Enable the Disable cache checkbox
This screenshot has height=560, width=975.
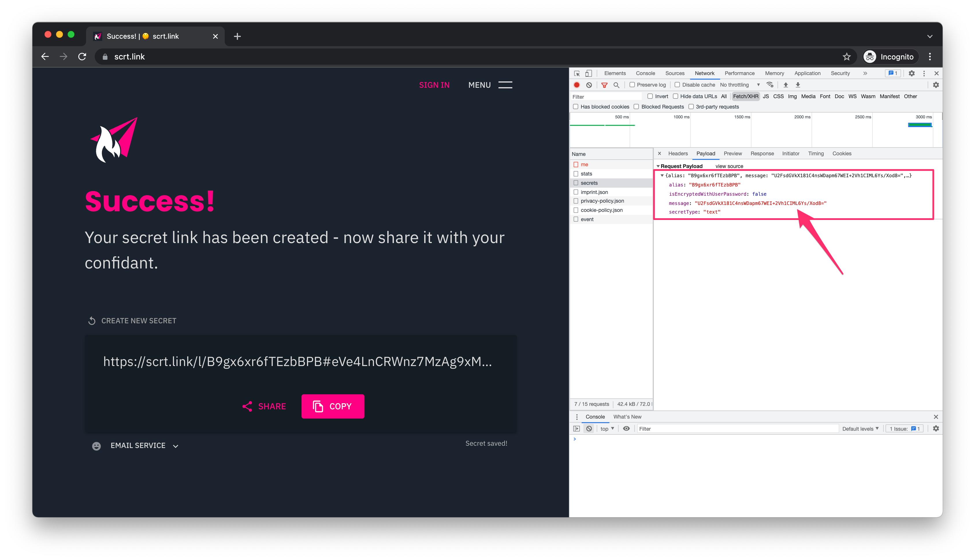click(x=677, y=85)
